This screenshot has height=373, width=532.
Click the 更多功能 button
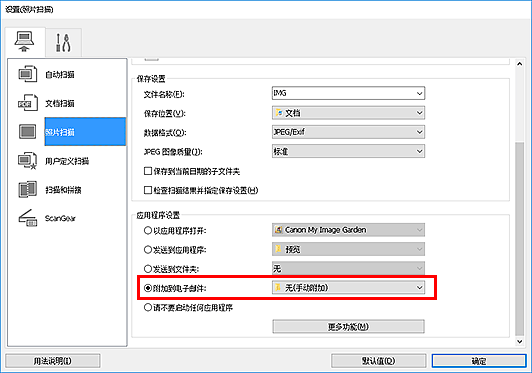pos(348,327)
